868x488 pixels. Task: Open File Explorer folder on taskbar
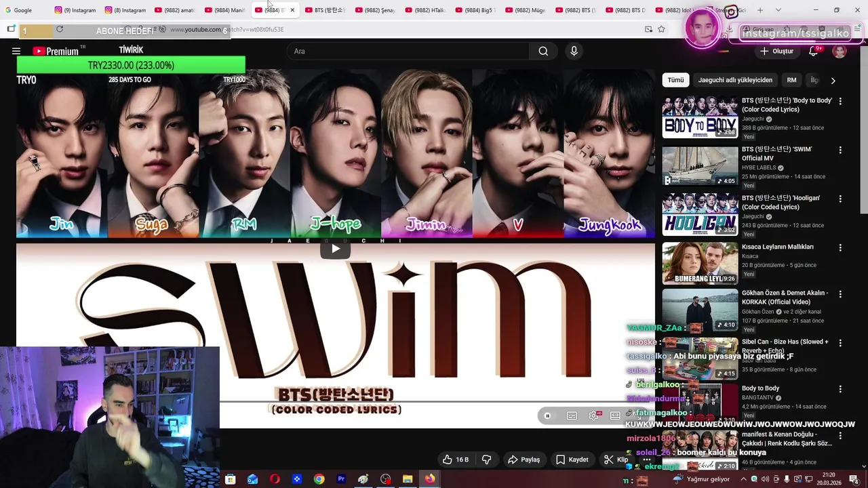pyautogui.click(x=408, y=479)
